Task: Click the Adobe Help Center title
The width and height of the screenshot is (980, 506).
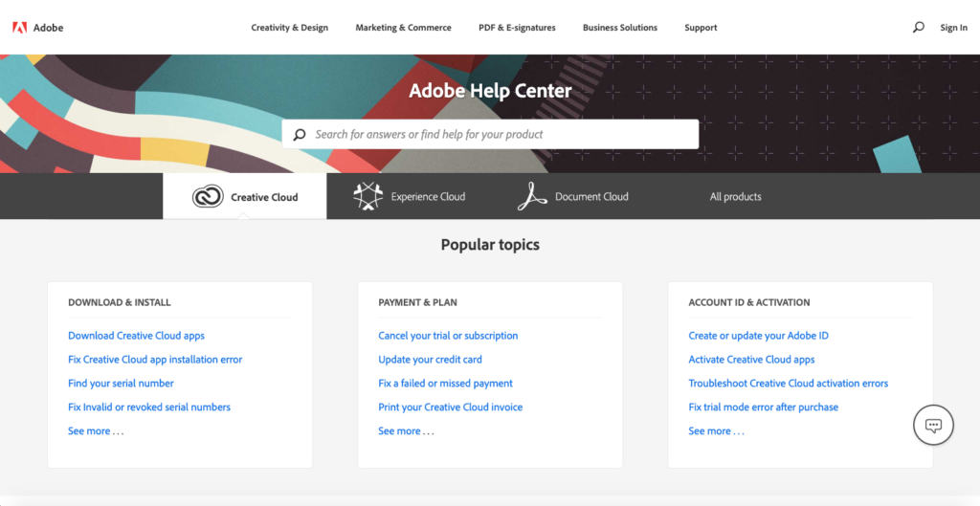Action: click(x=490, y=91)
